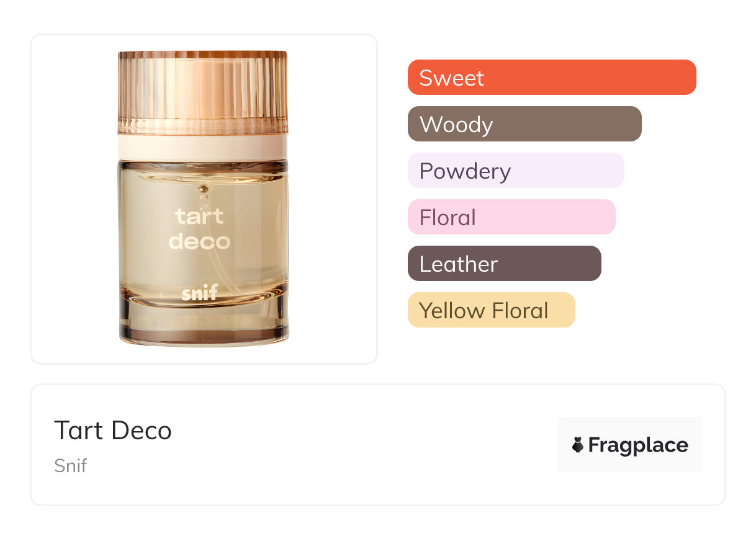Click the word "Leather" label text
This screenshot has height=536, width=756.
(x=458, y=264)
